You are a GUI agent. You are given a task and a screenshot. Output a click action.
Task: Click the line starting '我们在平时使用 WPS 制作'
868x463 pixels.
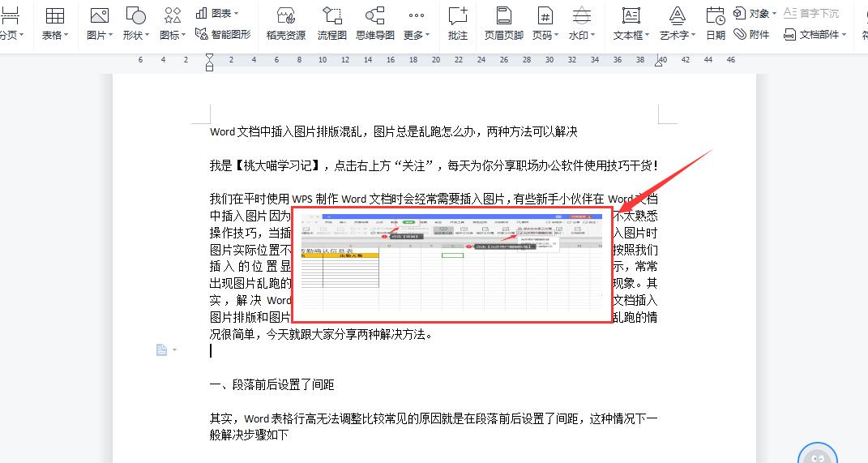(x=434, y=199)
